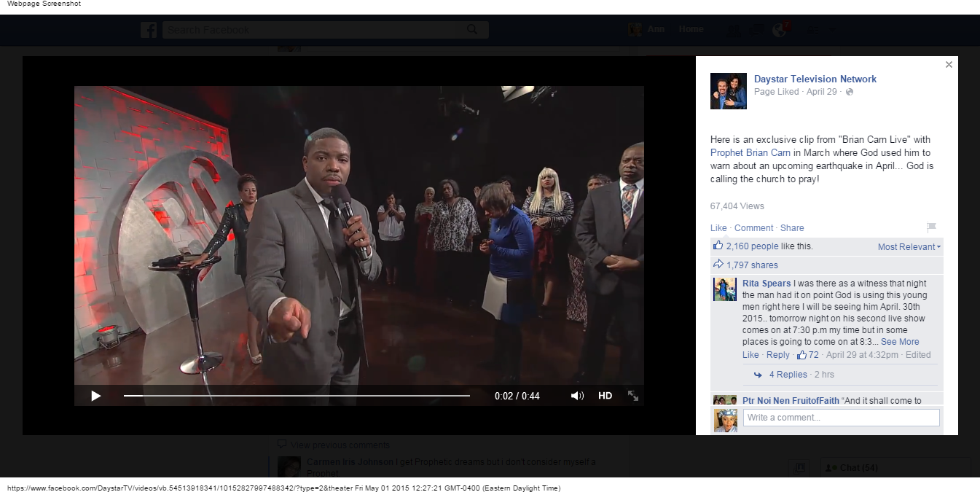
Task: Like Rita Spears' comment
Action: (750, 355)
